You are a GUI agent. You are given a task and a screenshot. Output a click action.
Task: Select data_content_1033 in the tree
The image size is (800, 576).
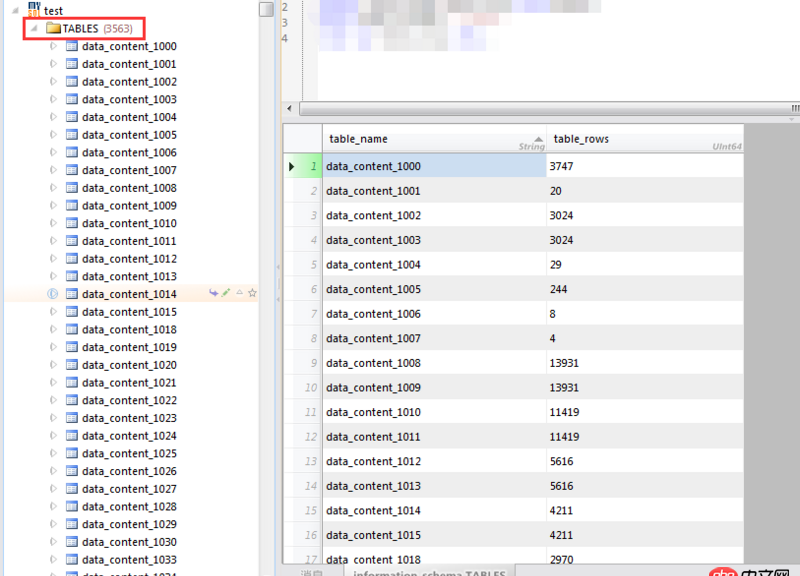coord(129,559)
